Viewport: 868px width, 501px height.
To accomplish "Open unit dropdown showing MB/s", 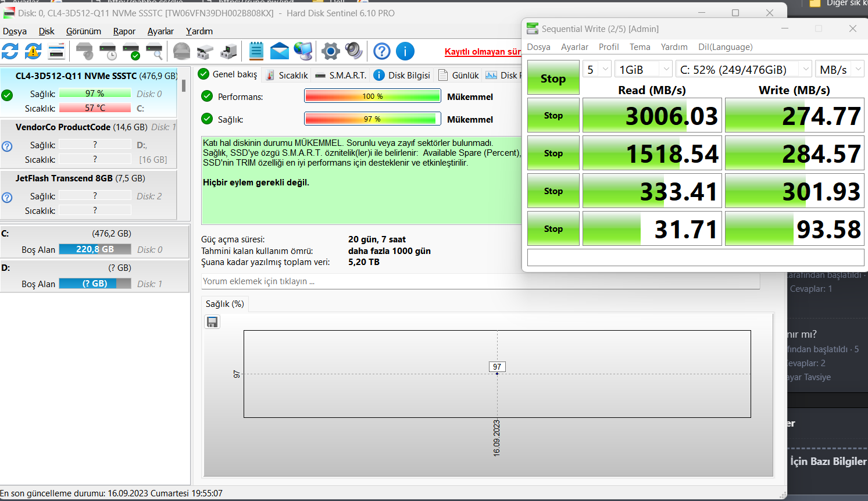I will click(x=840, y=69).
